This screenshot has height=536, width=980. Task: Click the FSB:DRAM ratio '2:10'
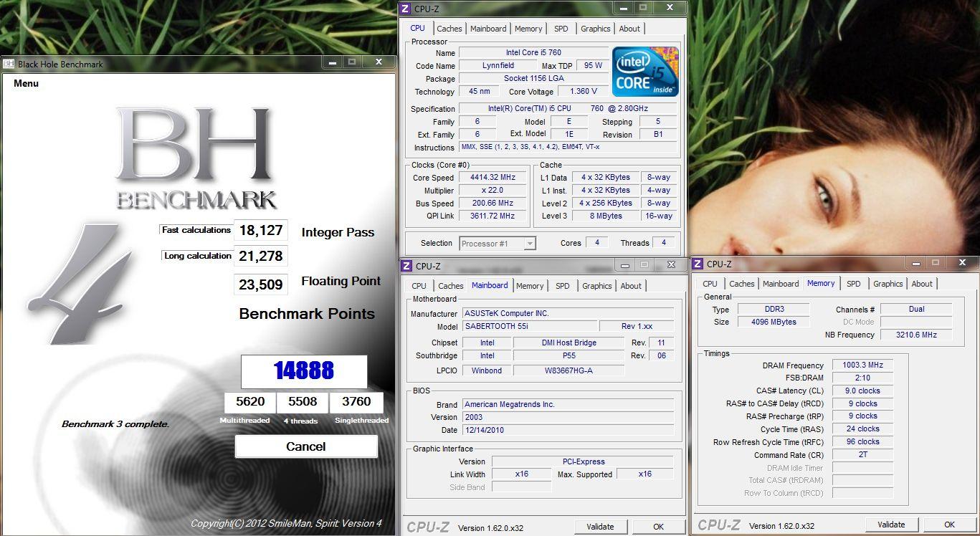[x=863, y=378]
